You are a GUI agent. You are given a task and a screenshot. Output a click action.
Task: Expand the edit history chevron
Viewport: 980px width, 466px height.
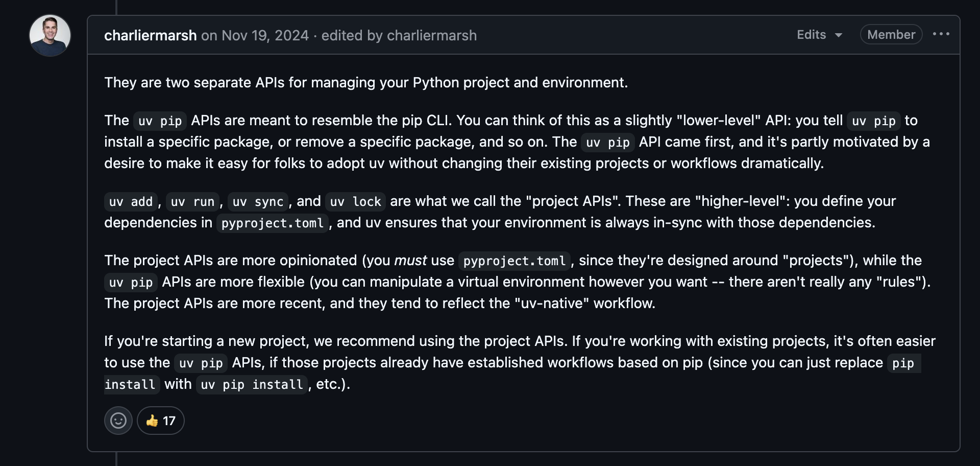(838, 36)
